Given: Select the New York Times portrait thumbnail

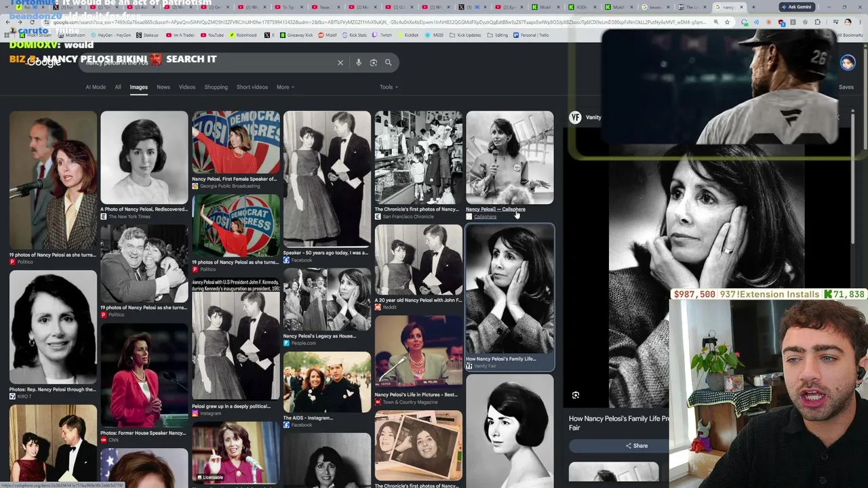Looking at the screenshot, I should [x=144, y=157].
